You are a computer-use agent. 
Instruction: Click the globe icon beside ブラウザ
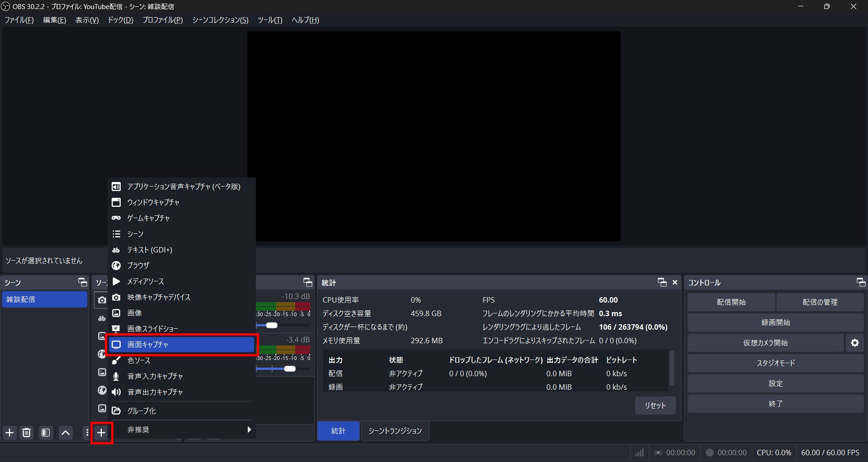point(116,266)
